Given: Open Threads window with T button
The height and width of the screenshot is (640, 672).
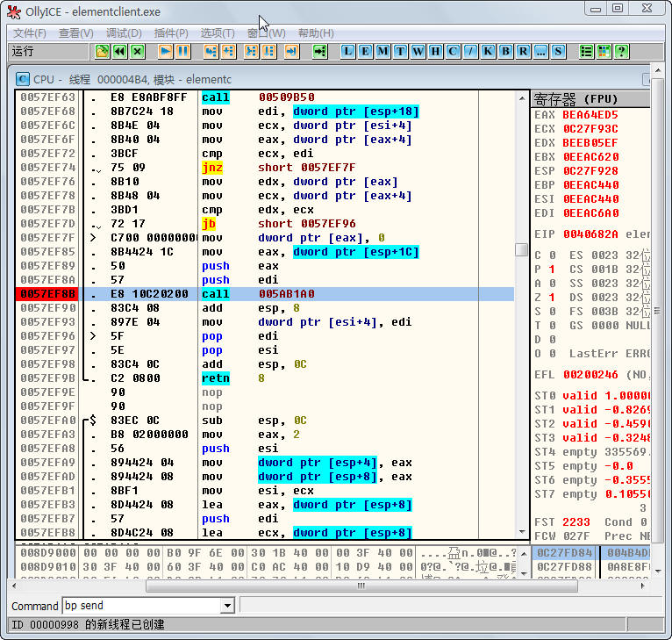Looking at the screenshot, I should pyautogui.click(x=400, y=52).
